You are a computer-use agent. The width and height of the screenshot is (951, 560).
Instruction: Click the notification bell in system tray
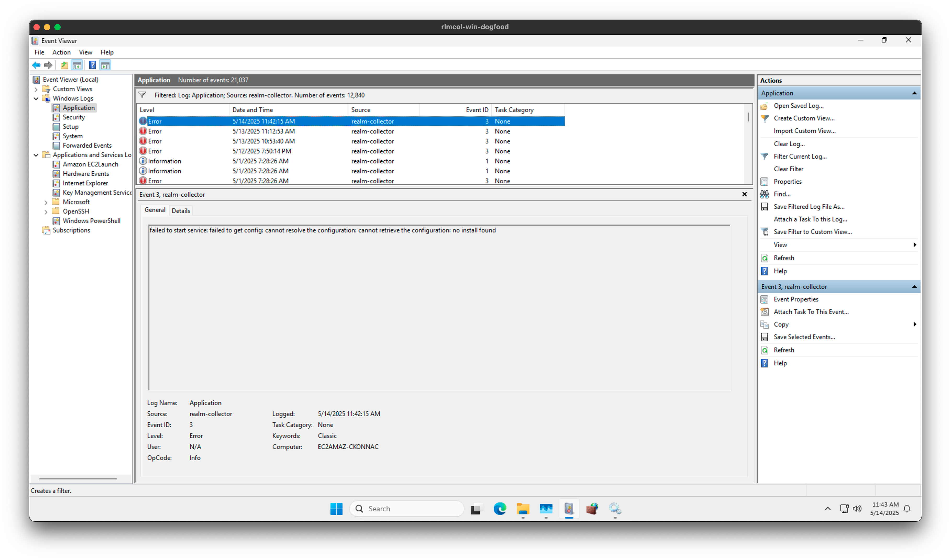(x=907, y=509)
